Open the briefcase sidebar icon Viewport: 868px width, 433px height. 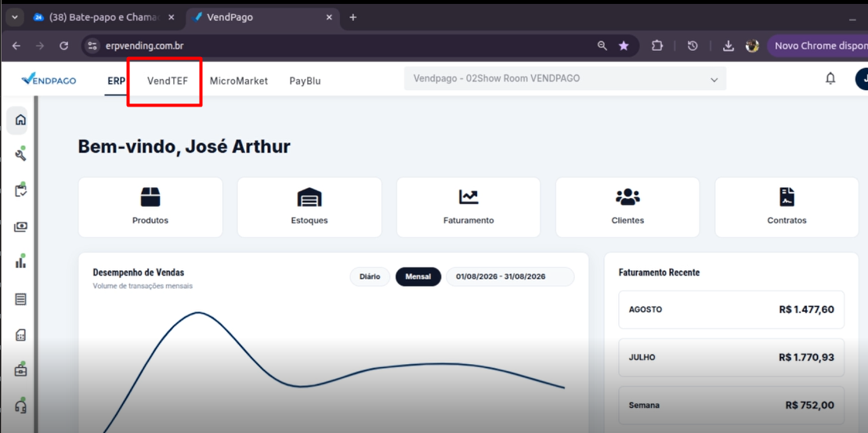20,370
